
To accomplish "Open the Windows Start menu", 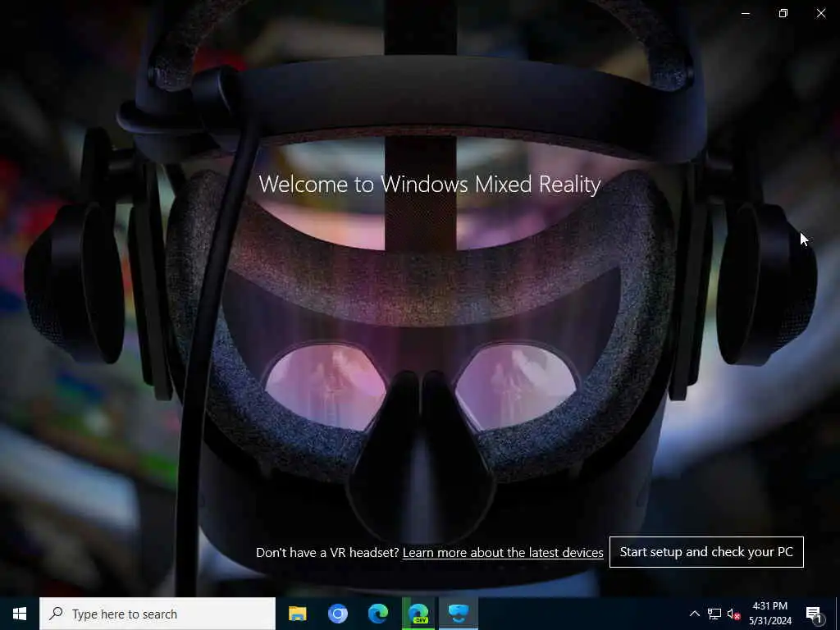I will click(x=20, y=614).
